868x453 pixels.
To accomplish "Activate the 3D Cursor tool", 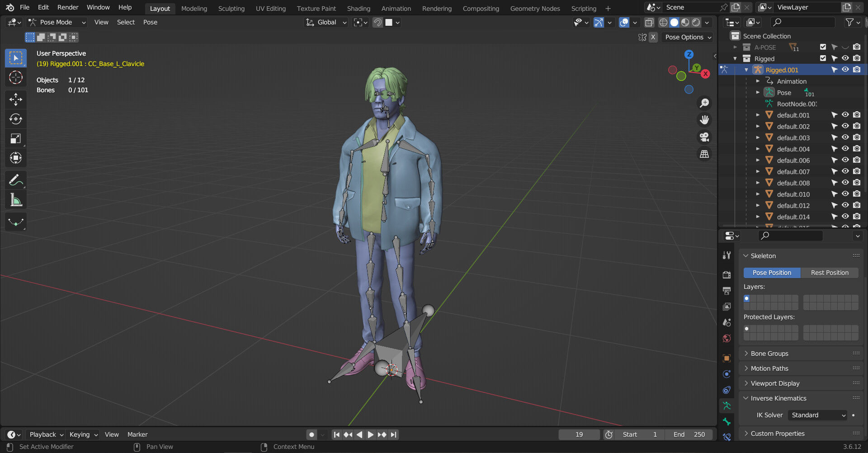I will [x=16, y=78].
